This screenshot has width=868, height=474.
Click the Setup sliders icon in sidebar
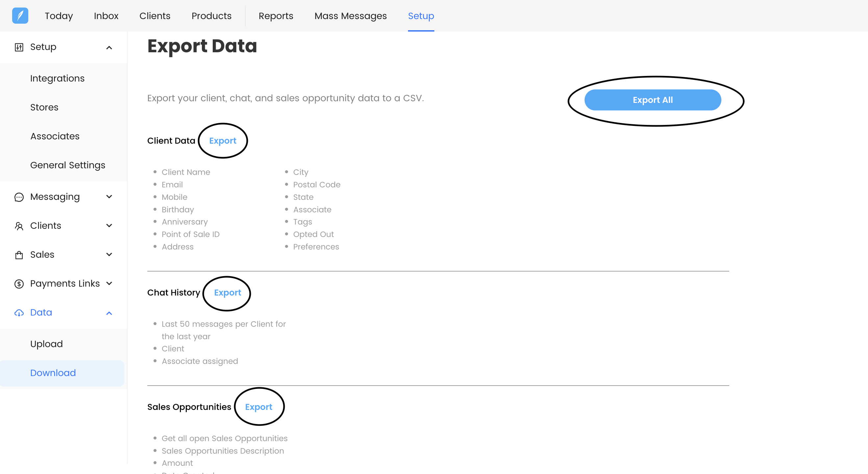coord(19,47)
